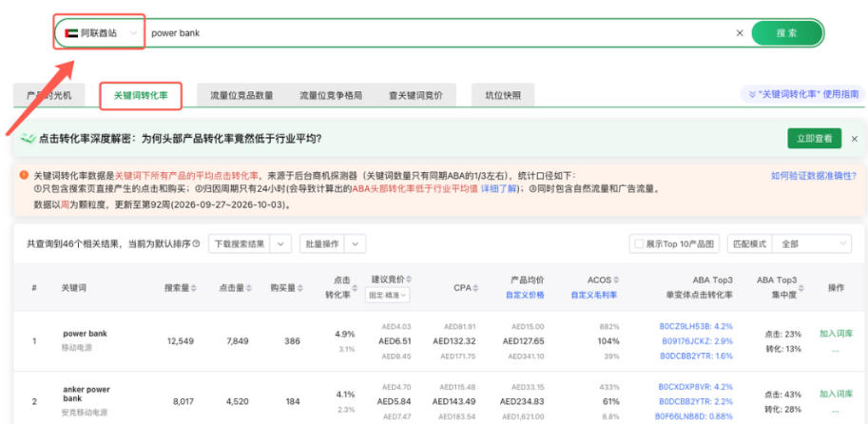Open the 流量位竞品数量 tab
The height and width of the screenshot is (424, 868).
tap(241, 95)
